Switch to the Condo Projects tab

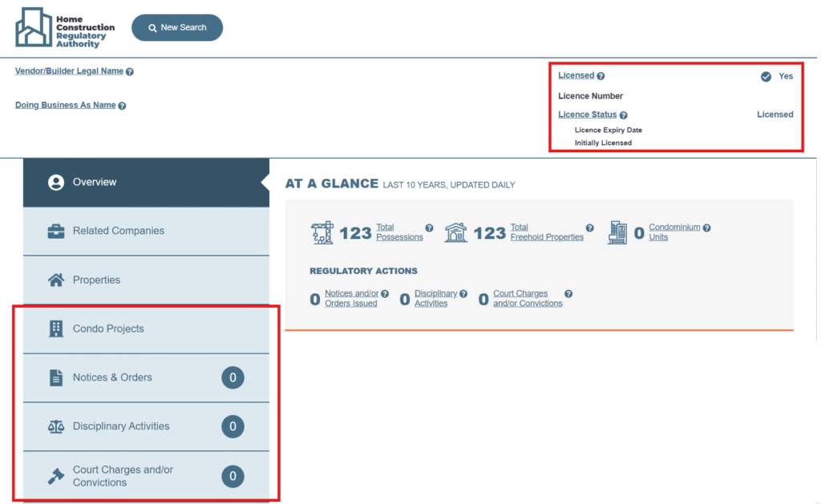coord(146,329)
